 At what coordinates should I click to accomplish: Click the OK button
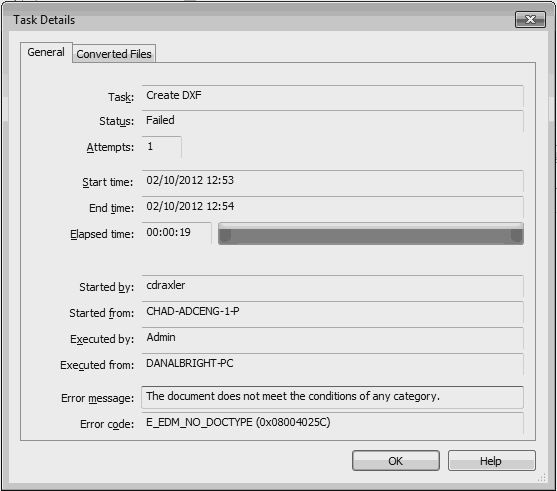[x=396, y=461]
